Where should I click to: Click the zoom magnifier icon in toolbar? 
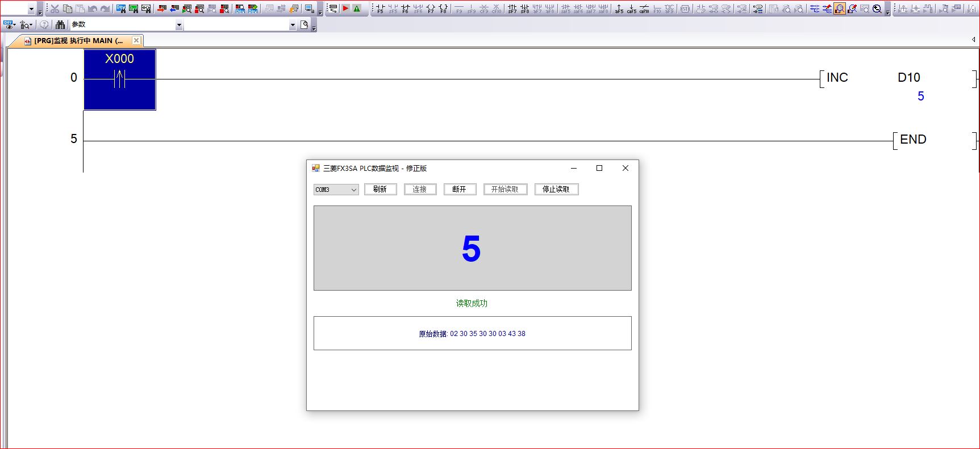coord(877,9)
